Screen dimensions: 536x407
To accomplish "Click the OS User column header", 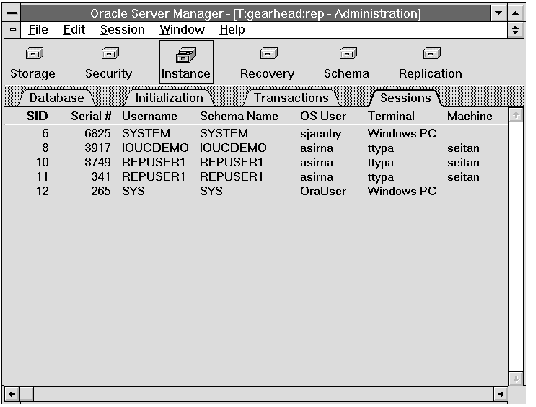I will (x=323, y=116).
